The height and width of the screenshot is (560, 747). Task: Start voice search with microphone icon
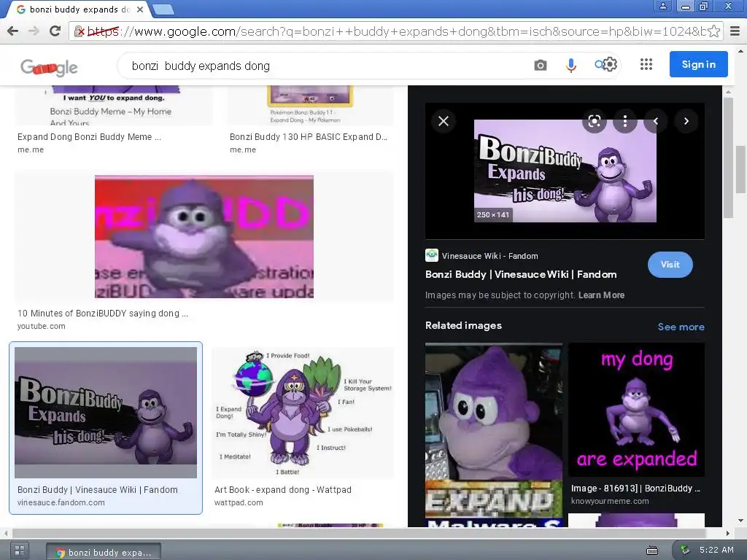pyautogui.click(x=570, y=65)
